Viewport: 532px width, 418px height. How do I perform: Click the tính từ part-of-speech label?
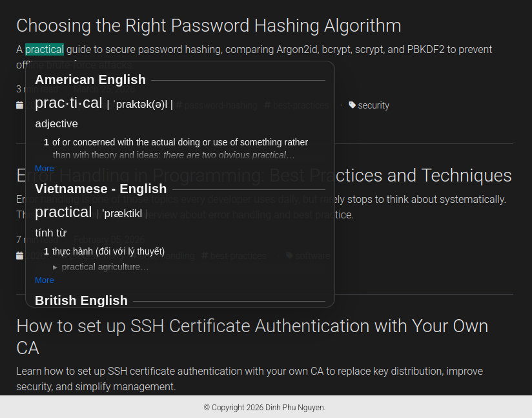click(50, 233)
